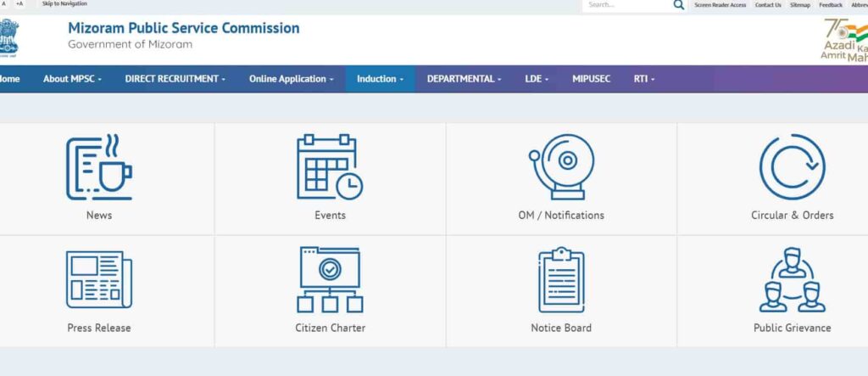Click the Press Release newspaper icon
This screenshot has width=868, height=376.
click(x=99, y=280)
